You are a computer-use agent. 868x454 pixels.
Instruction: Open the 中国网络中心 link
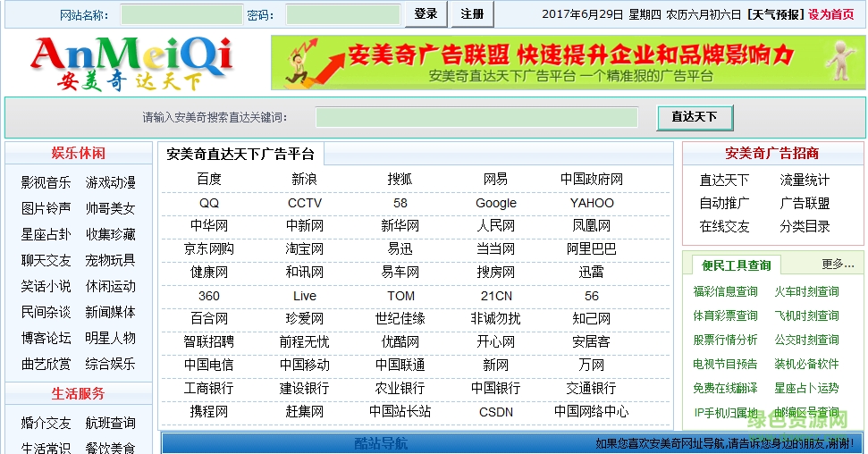(x=592, y=412)
